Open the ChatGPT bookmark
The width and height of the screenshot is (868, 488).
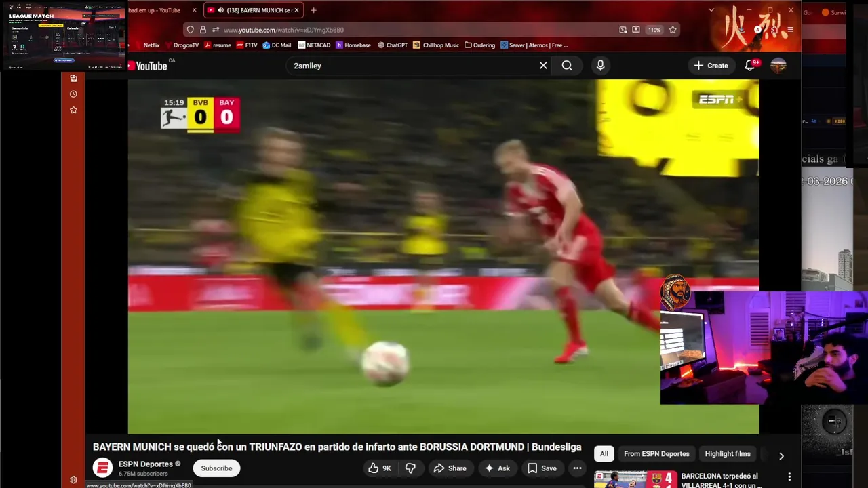tap(393, 45)
